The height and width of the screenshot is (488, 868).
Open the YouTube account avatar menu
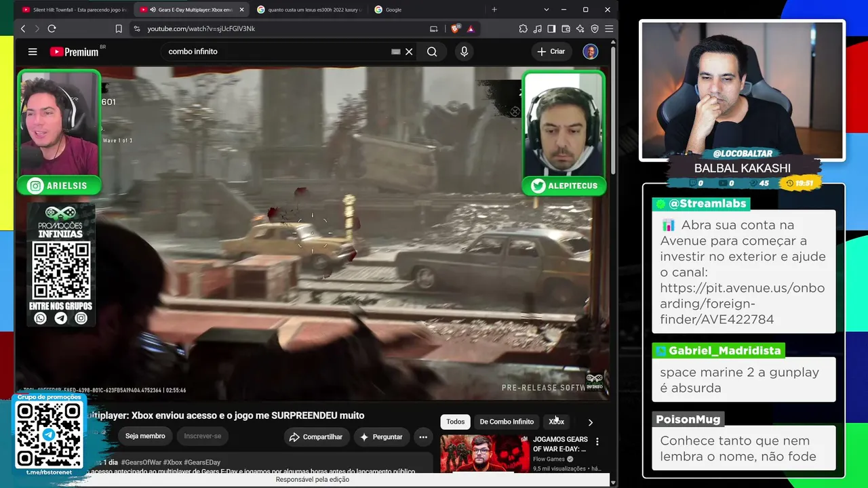(590, 52)
